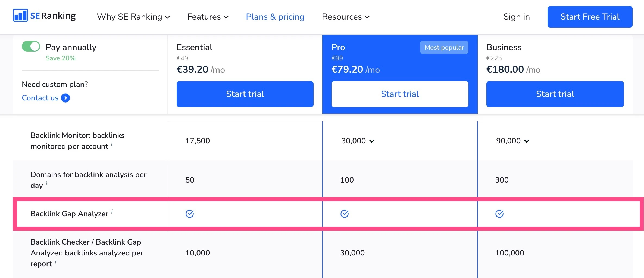Expand the Resources menu
The image size is (644, 278).
coord(346,17)
